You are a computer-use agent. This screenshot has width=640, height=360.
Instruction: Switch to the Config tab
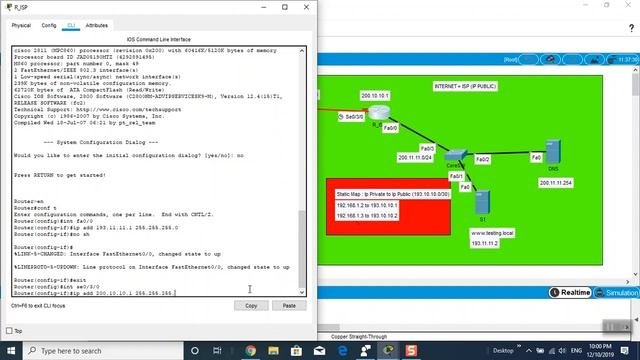(x=49, y=25)
